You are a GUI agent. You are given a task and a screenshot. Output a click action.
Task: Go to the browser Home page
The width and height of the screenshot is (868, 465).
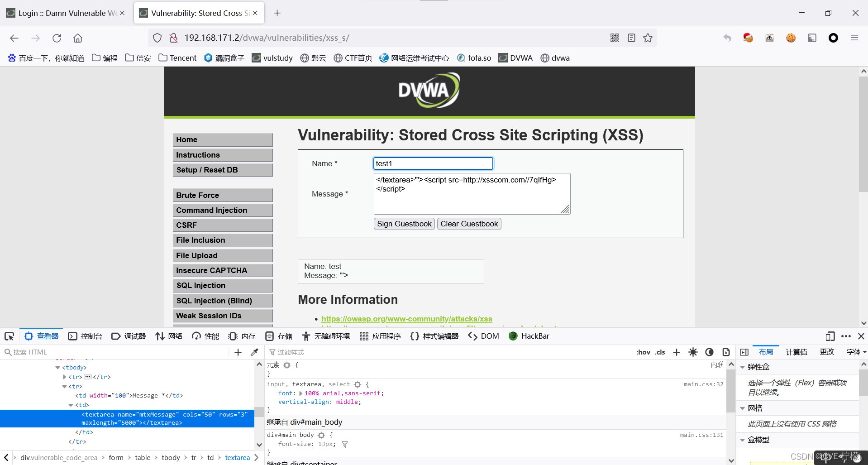click(x=78, y=38)
